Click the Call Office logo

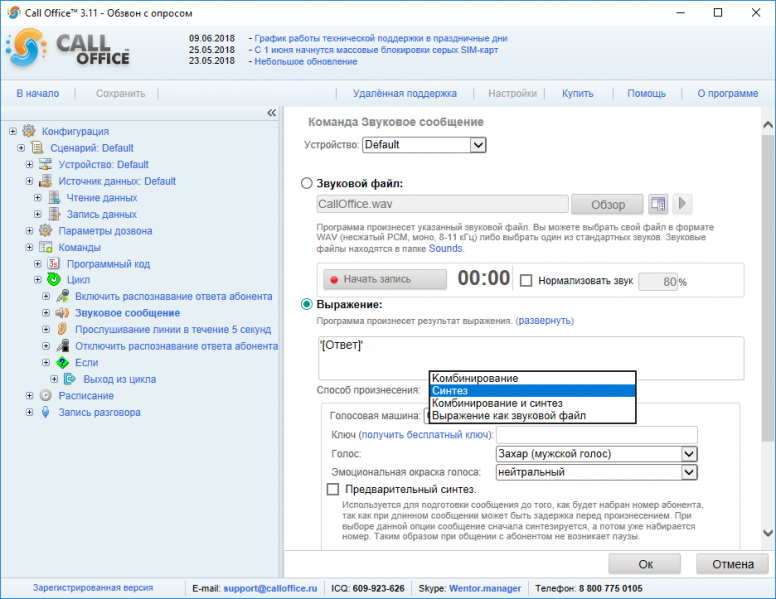[x=68, y=50]
